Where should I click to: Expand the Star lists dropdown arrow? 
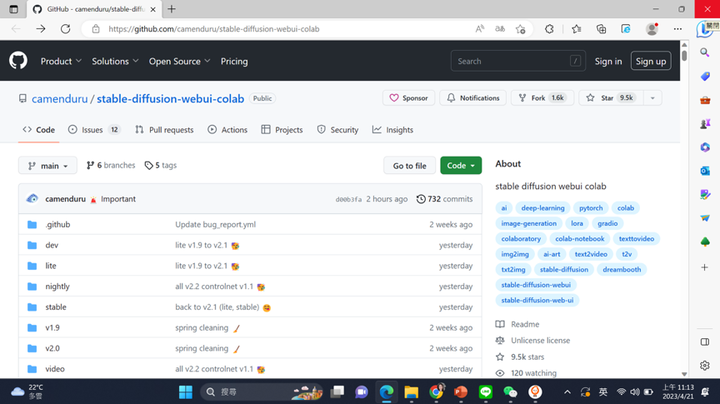point(652,98)
